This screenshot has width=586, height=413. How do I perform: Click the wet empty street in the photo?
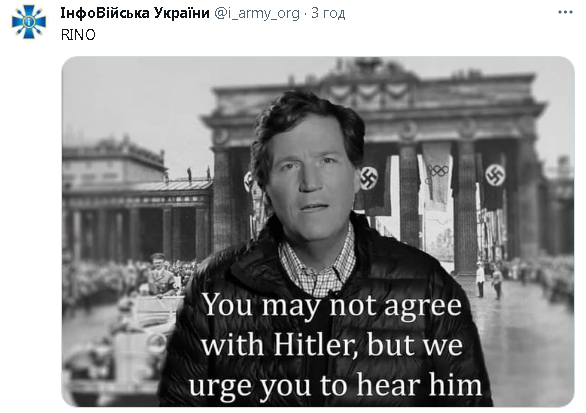(x=523, y=342)
